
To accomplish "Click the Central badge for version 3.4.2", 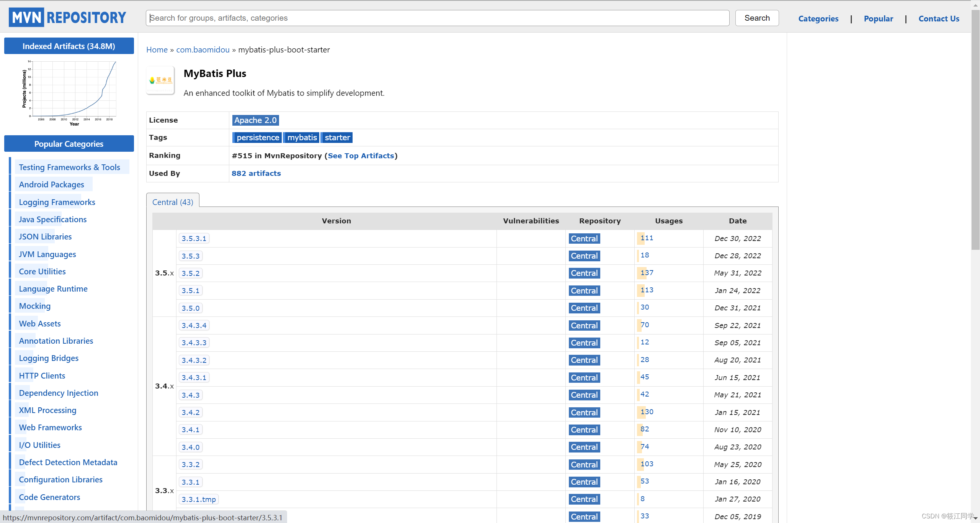I will (584, 412).
